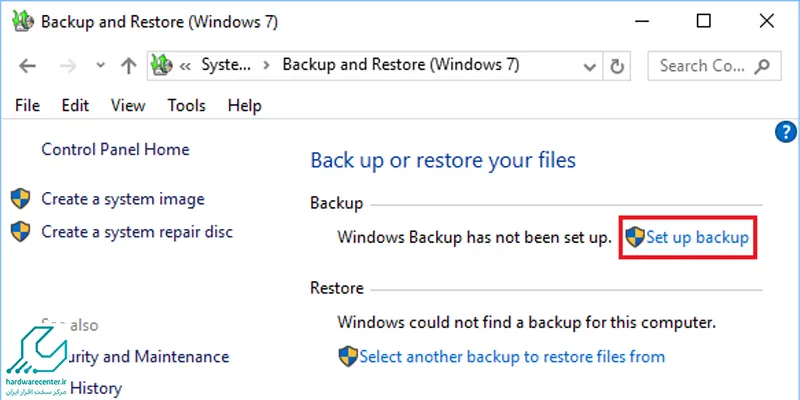The height and width of the screenshot is (400, 800).
Task: Go to Control Panel Home
Action: point(115,149)
